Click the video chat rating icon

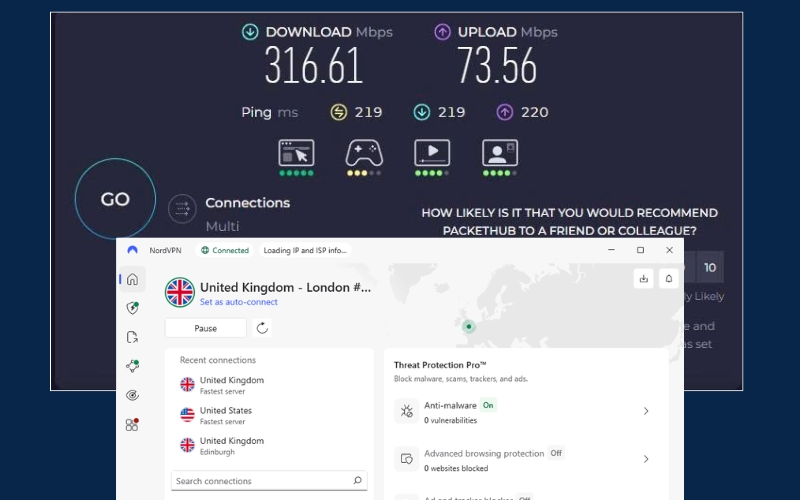[500, 153]
